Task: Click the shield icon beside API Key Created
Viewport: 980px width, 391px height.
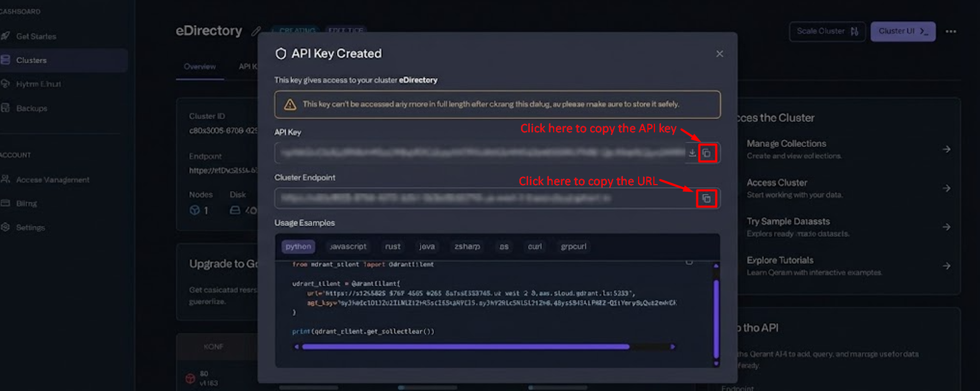Action: pos(281,54)
